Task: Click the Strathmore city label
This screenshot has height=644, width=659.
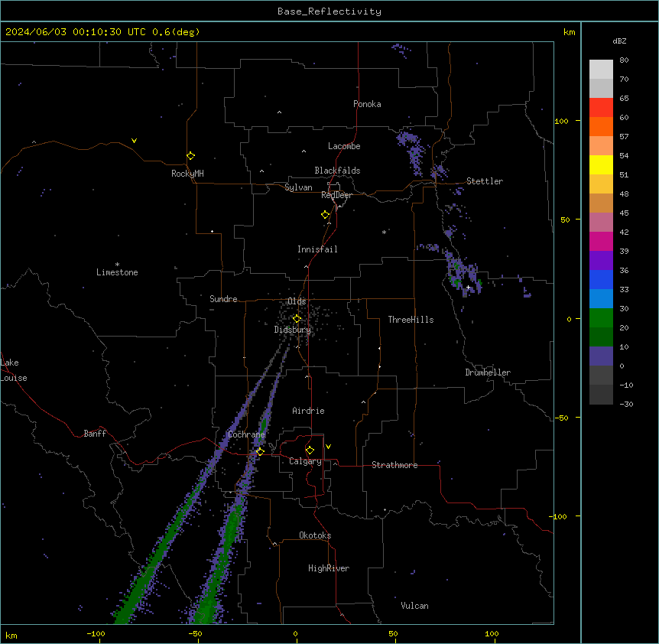Action: point(394,465)
